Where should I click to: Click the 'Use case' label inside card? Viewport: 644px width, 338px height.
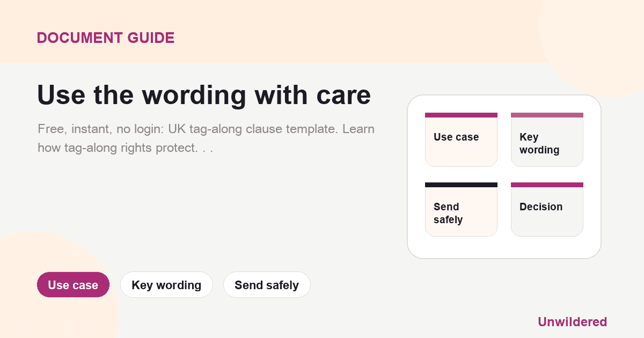point(456,137)
